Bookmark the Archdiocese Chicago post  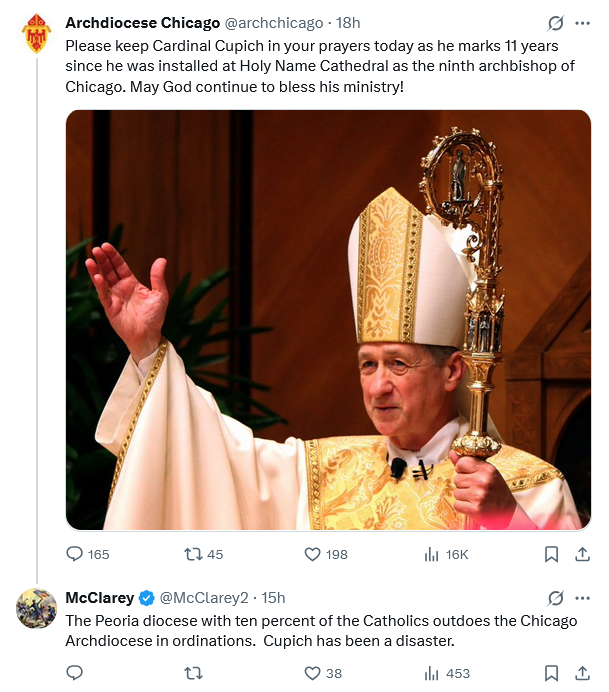[551, 554]
